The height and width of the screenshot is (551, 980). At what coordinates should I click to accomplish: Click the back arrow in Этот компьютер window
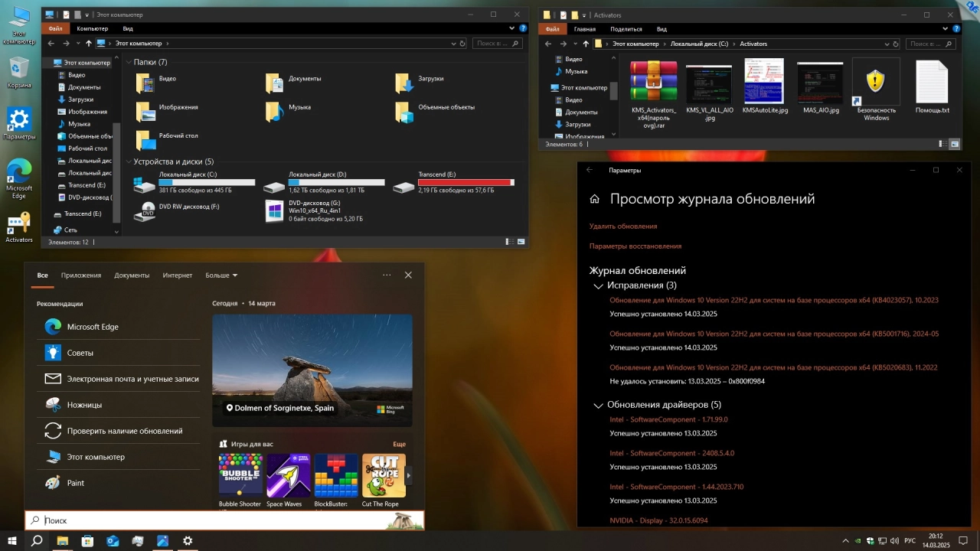[x=51, y=44]
